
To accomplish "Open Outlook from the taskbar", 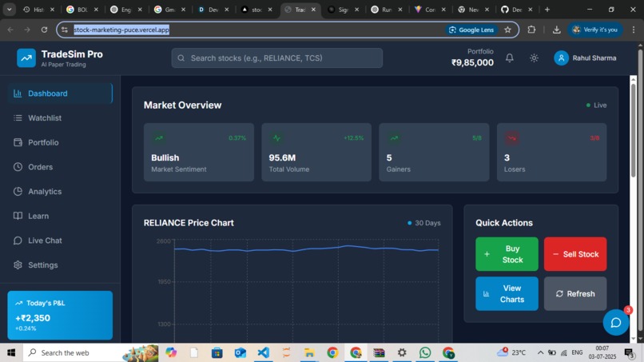I will coord(241,352).
